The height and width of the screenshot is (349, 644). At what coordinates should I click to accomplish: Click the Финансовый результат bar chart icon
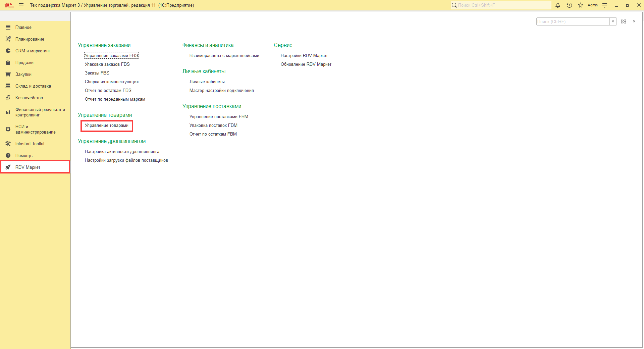pos(8,112)
